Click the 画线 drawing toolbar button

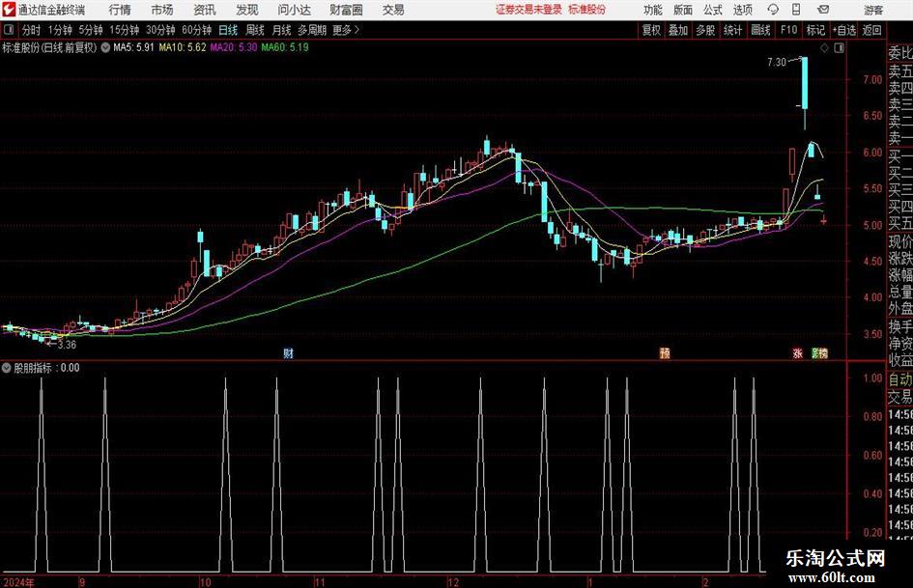(760, 30)
